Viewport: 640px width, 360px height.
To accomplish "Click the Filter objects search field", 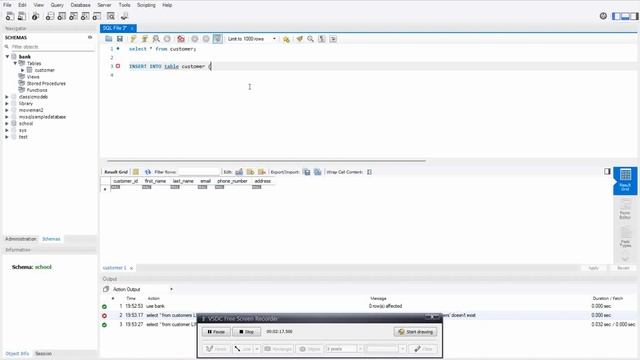I will pyautogui.click(x=52, y=47).
